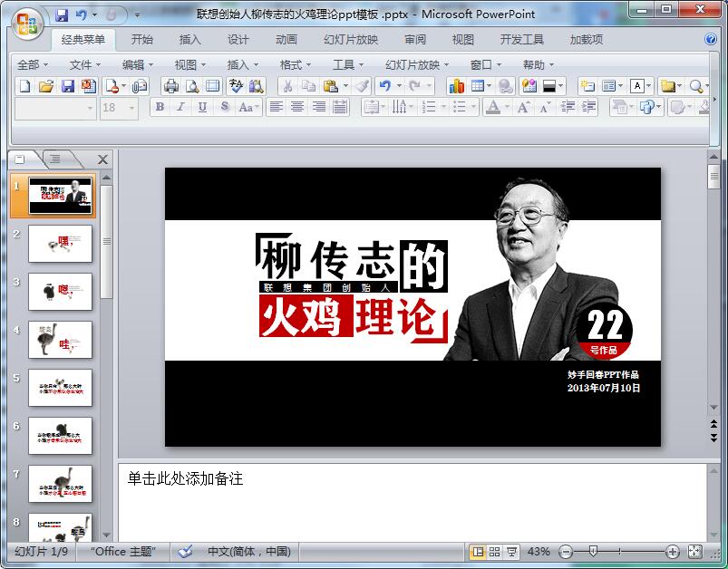728x569 pixels.
Task: Center align text
Action: click(x=297, y=107)
